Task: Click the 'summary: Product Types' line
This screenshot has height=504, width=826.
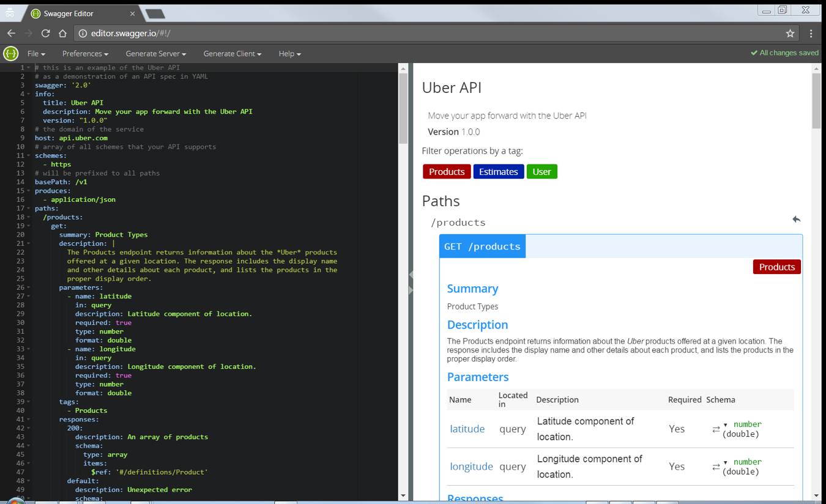Action: [x=103, y=235]
